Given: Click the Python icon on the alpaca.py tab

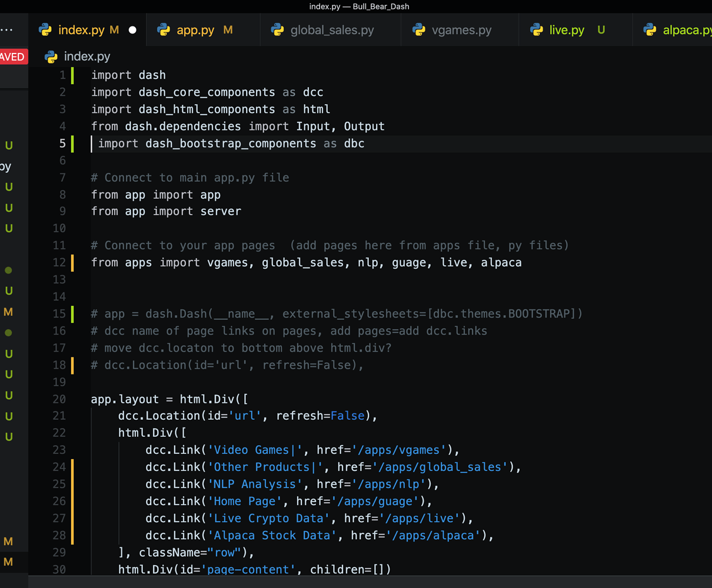Looking at the screenshot, I should (x=649, y=29).
